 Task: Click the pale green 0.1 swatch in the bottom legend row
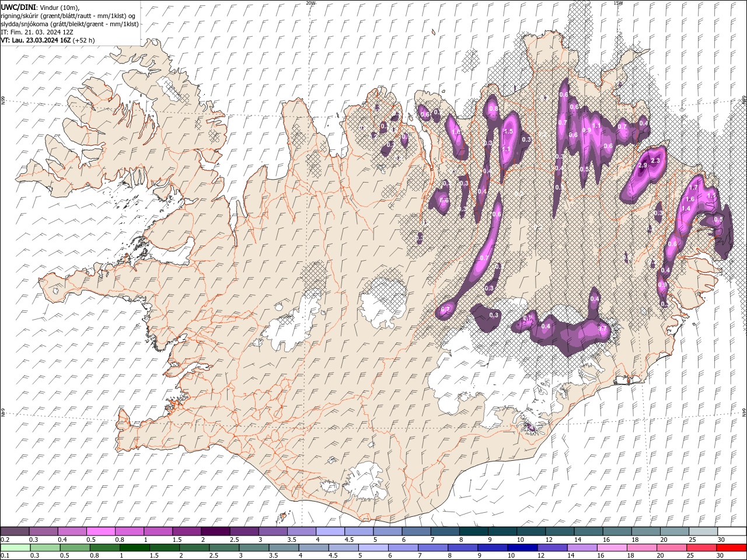(15, 548)
